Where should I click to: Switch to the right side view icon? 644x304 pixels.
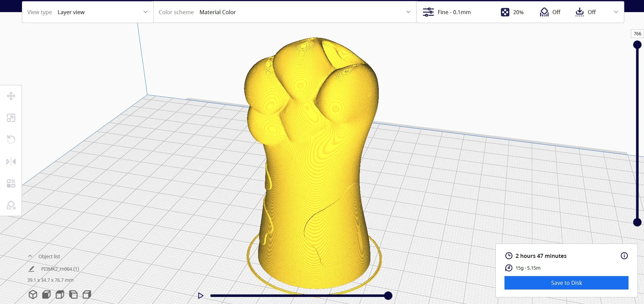pyautogui.click(x=87, y=295)
